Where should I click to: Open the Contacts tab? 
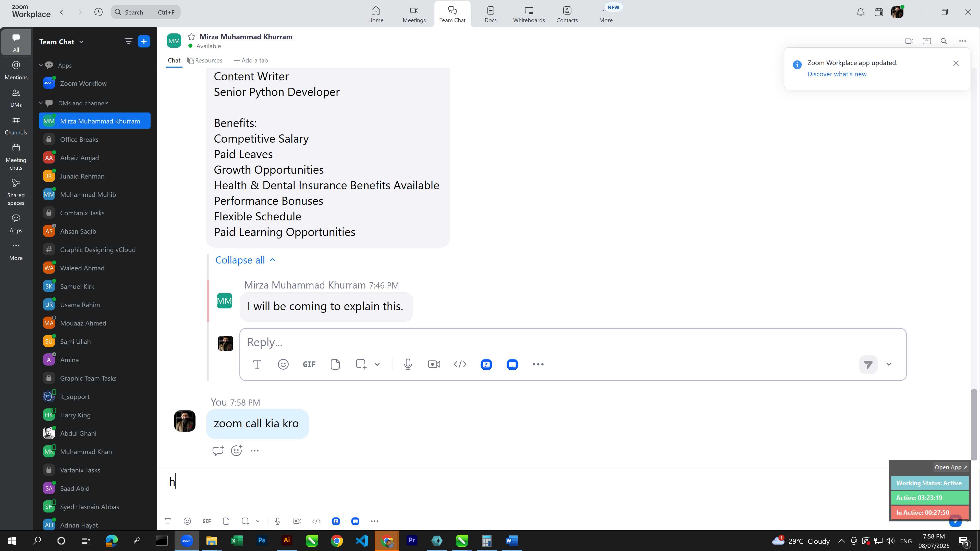click(x=567, y=15)
